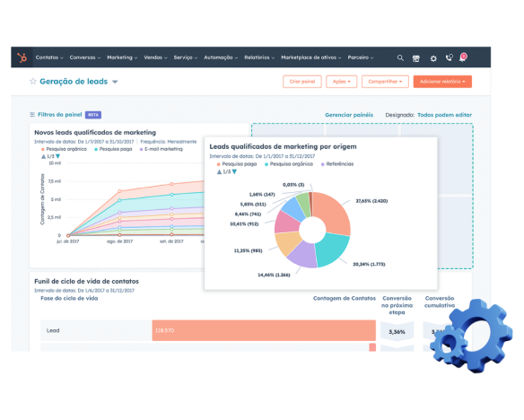Toggle Pesquisa orgânica series in area chart
Viewport: 524px width, 420px height.
coord(64,149)
